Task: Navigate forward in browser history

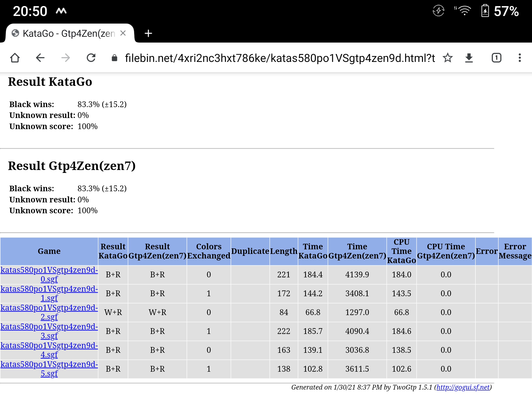Action: (x=66, y=58)
